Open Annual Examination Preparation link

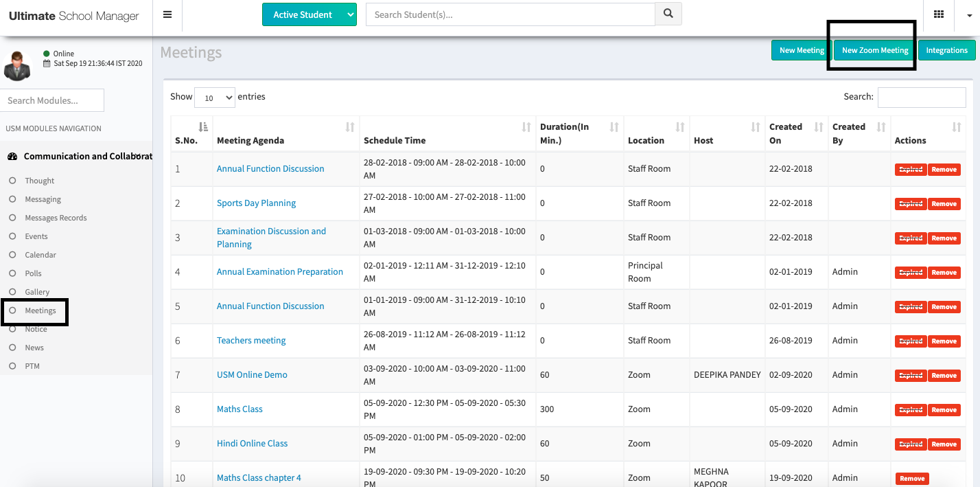tap(280, 271)
